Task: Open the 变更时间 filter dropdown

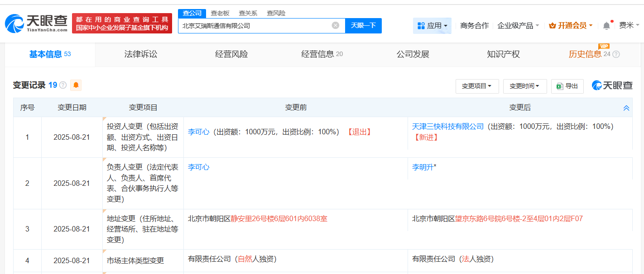Action: click(x=525, y=86)
